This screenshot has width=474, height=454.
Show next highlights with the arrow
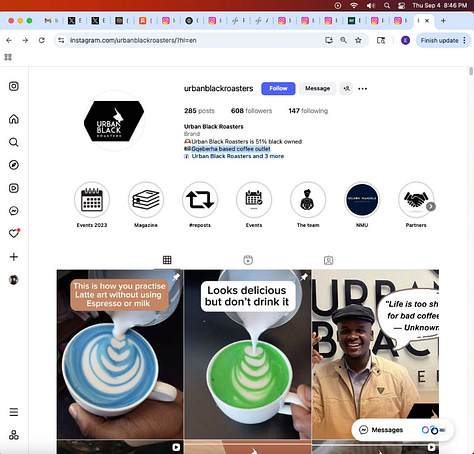coord(431,207)
